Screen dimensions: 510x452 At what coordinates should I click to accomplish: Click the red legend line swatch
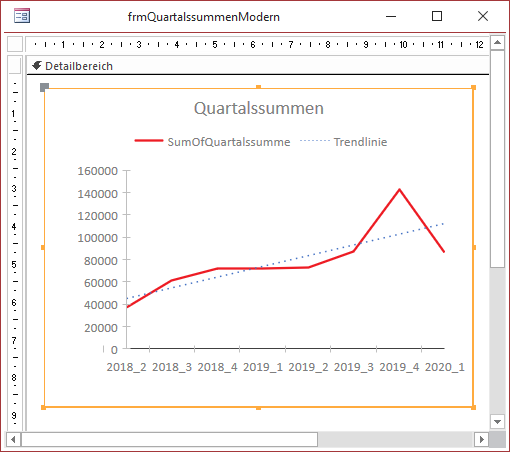(x=149, y=141)
